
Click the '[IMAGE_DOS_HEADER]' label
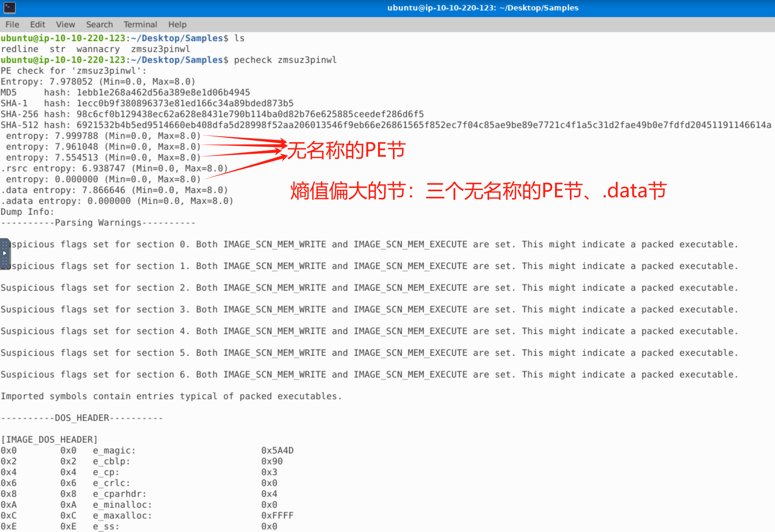pyautogui.click(x=49, y=440)
